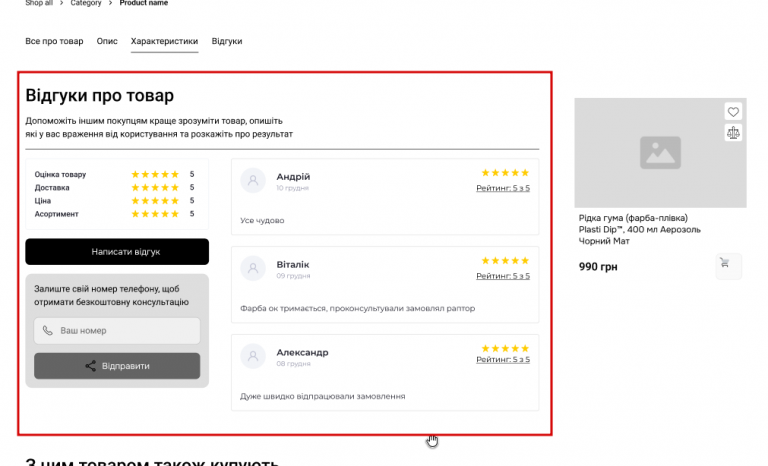Click Віталік's user avatar icon
This screenshot has height=466, width=768.
254,268
